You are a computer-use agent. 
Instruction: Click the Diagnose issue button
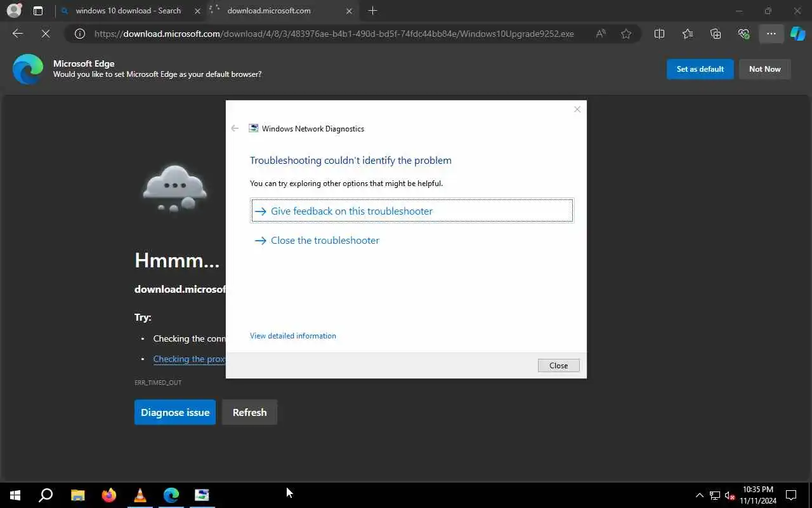(175, 412)
